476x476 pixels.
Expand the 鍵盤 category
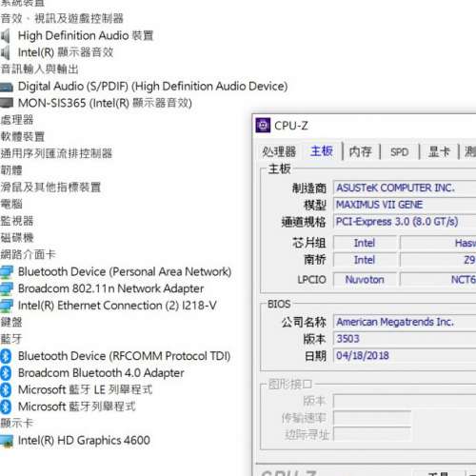point(11,322)
